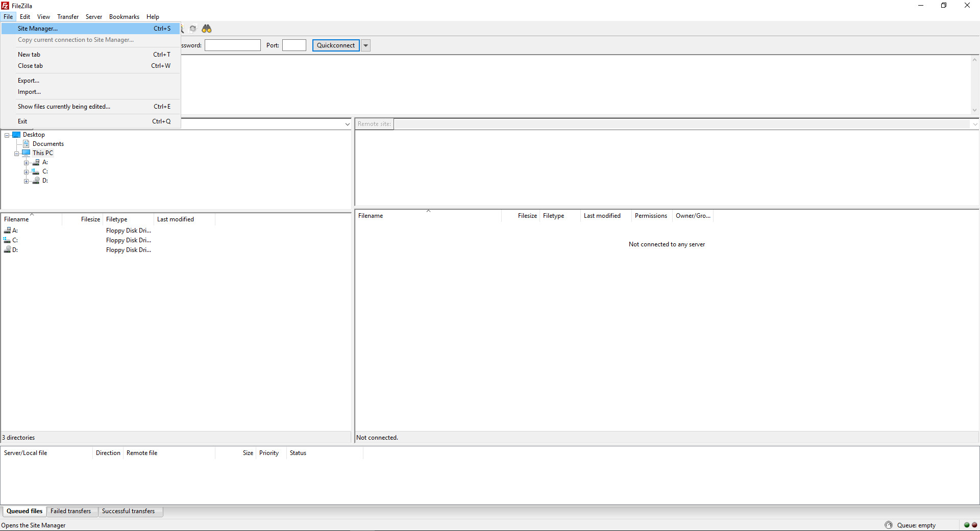Click the Direction queue column header
This screenshot has height=531, width=980.
pos(108,453)
